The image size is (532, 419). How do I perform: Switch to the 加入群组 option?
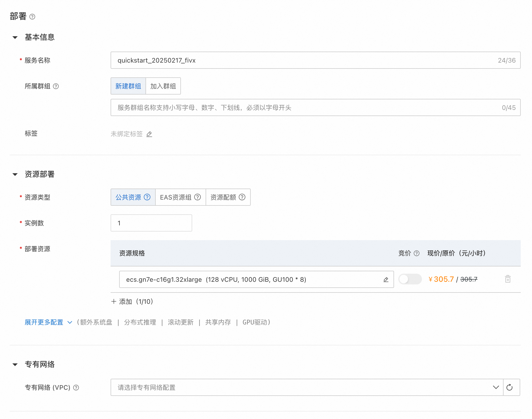[x=163, y=86]
